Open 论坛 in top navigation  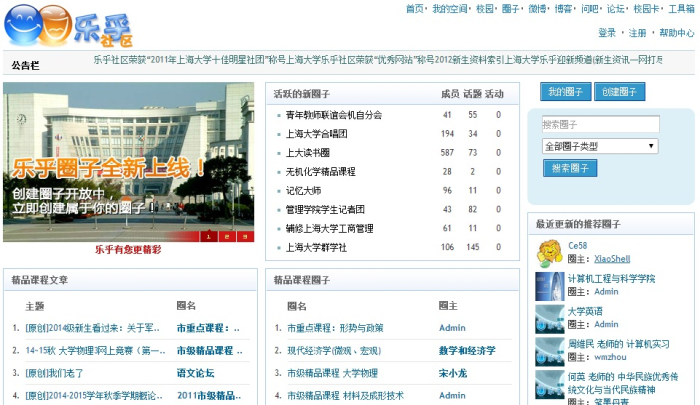pyautogui.click(x=615, y=8)
